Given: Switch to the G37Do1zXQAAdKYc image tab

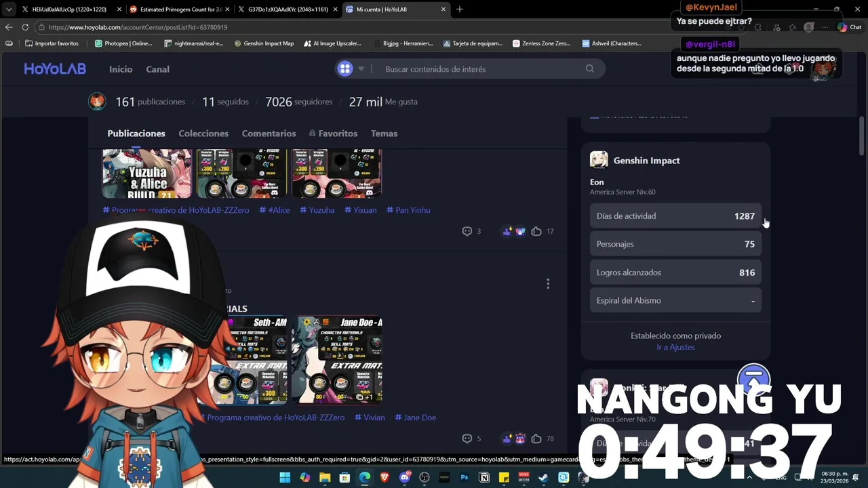Looking at the screenshot, I should point(288,9).
